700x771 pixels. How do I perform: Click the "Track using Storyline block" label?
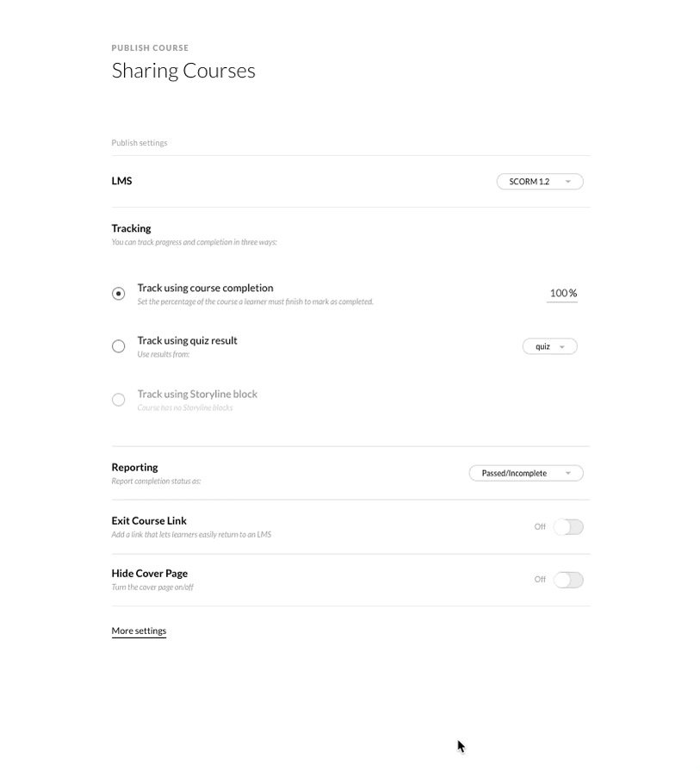click(x=197, y=394)
